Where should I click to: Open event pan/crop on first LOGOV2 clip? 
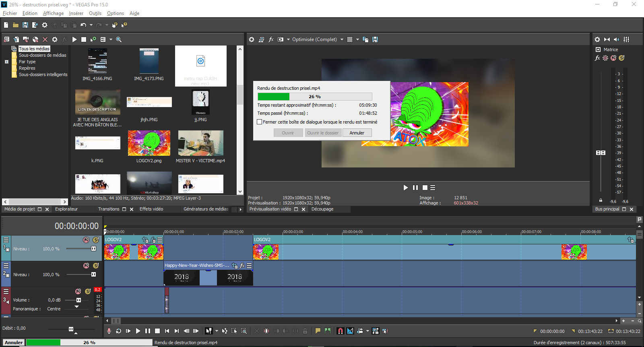145,240
